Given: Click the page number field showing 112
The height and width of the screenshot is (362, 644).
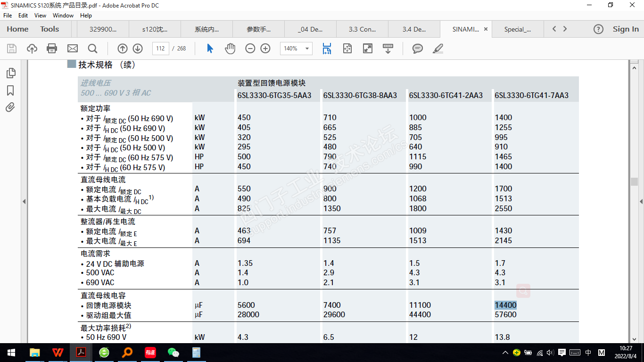Looking at the screenshot, I should click(x=161, y=49).
